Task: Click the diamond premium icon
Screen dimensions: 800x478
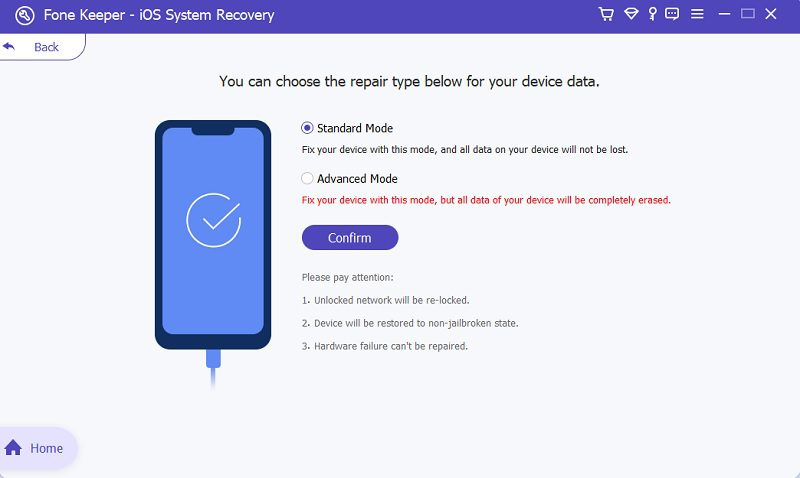Action: pyautogui.click(x=631, y=15)
